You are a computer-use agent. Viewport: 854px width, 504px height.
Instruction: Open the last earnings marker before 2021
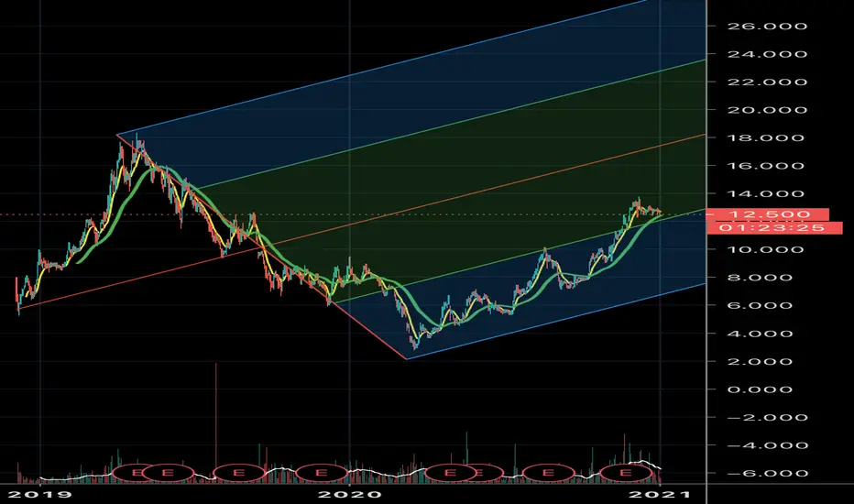[x=625, y=473]
